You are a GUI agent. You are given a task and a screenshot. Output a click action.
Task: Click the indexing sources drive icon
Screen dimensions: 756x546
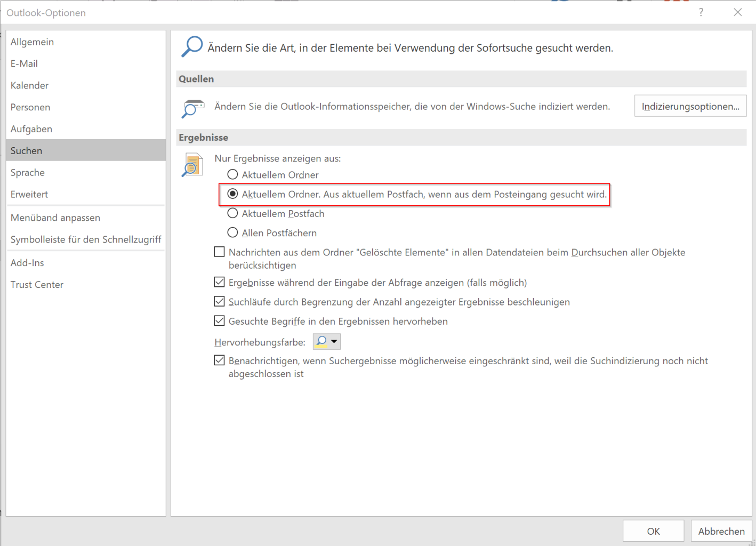tap(193, 108)
